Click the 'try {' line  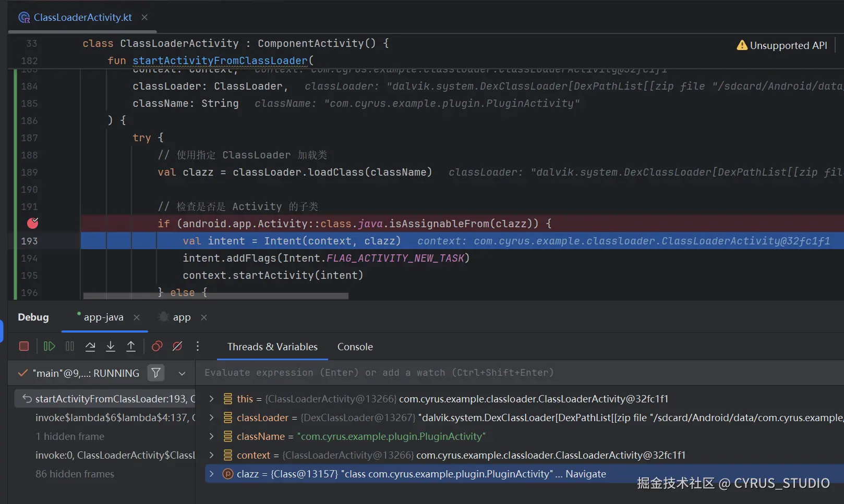[148, 138]
